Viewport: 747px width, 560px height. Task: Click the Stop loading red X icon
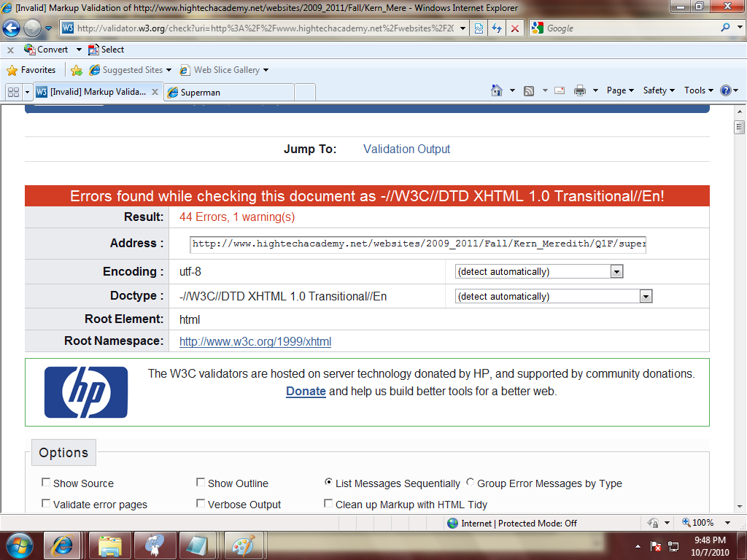tap(515, 28)
